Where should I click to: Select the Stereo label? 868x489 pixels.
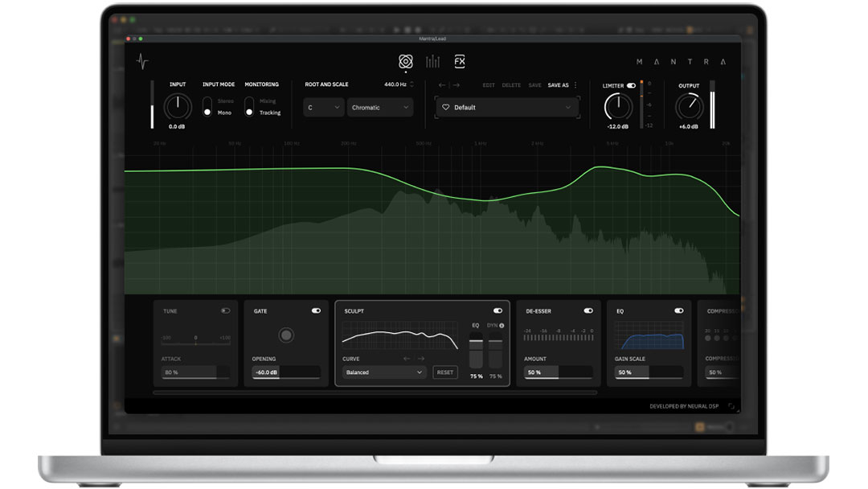click(225, 101)
